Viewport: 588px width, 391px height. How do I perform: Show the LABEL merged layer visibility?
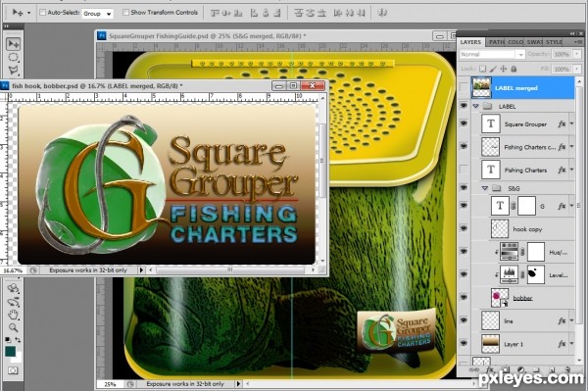click(465, 88)
